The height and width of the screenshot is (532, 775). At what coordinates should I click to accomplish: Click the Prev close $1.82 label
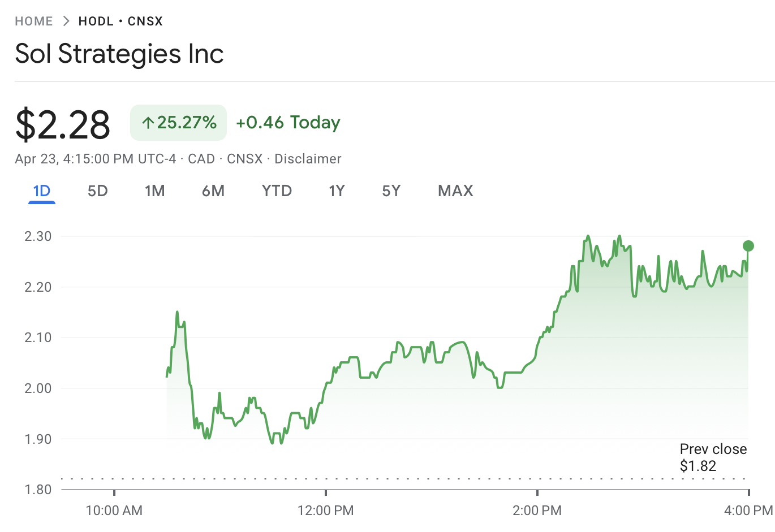tap(713, 457)
